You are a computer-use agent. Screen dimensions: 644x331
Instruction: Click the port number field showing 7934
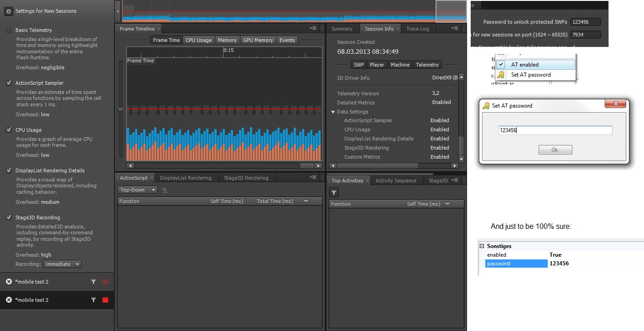click(x=586, y=35)
